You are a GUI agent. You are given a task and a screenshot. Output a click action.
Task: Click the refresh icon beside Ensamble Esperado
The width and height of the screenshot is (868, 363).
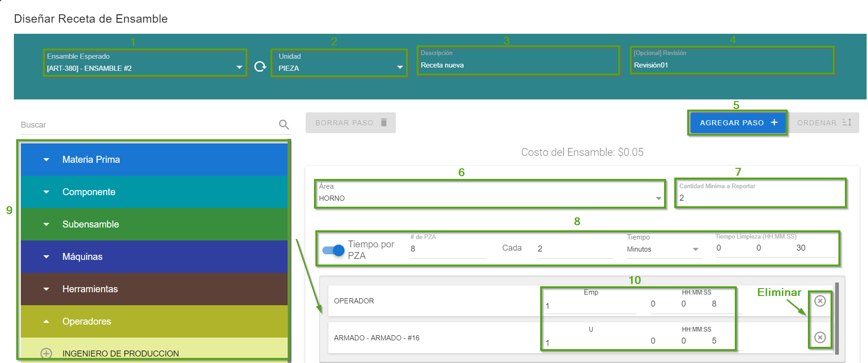[260, 67]
